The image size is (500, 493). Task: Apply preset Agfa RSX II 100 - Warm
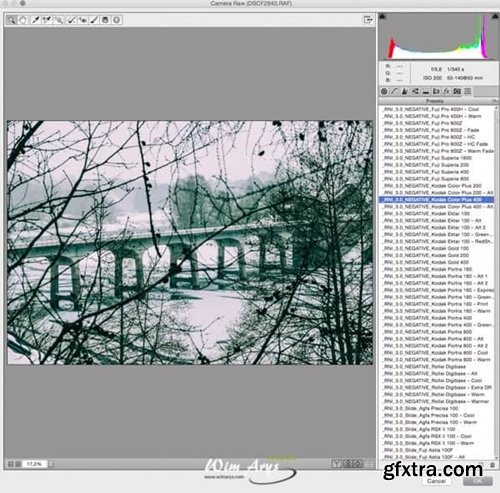437,443
